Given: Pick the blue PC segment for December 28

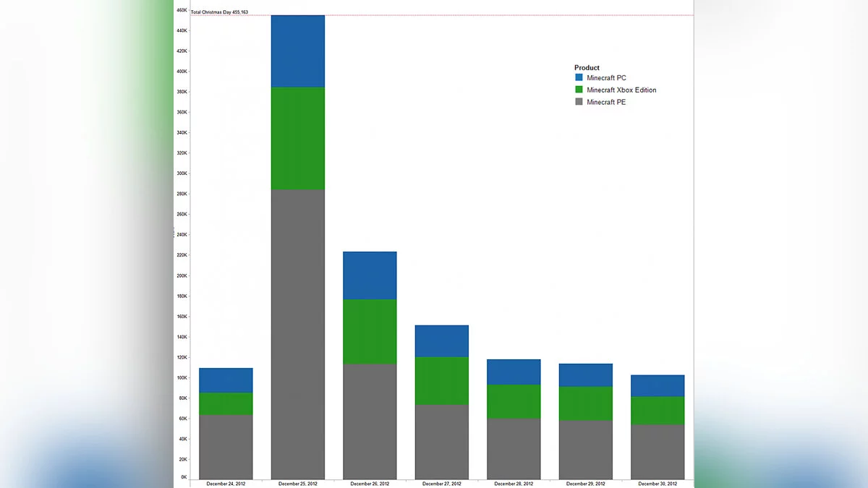Looking at the screenshot, I should [514, 372].
